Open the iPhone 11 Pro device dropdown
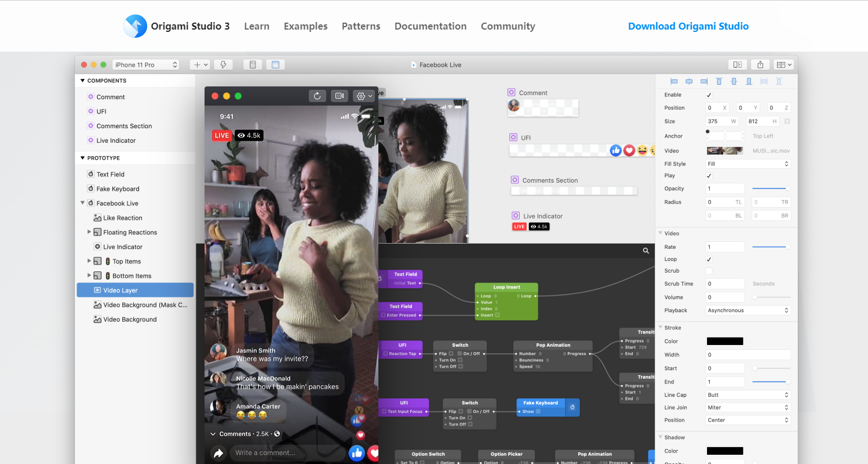Image resolution: width=868 pixels, height=464 pixels. pyautogui.click(x=146, y=65)
